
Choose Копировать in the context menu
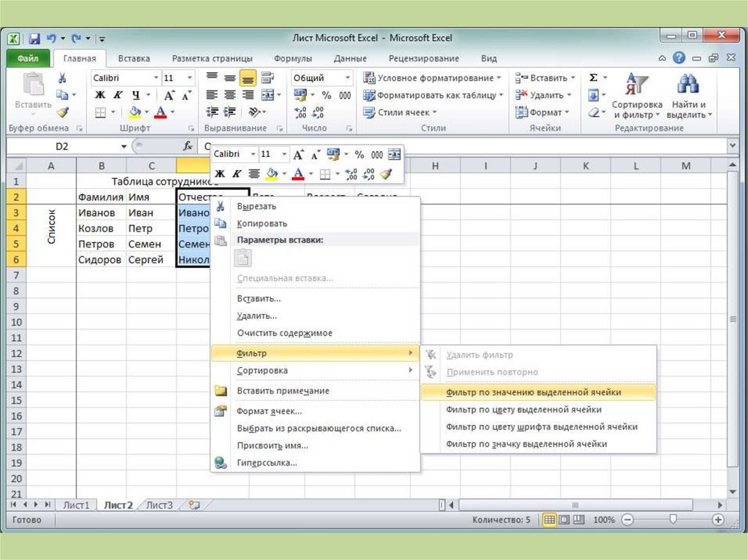coord(262,223)
